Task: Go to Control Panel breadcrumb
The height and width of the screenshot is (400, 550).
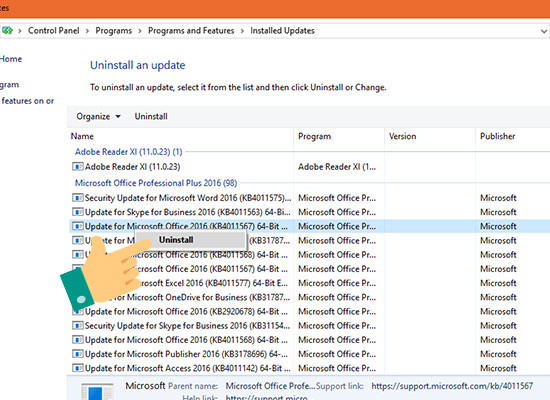Action: [x=54, y=31]
